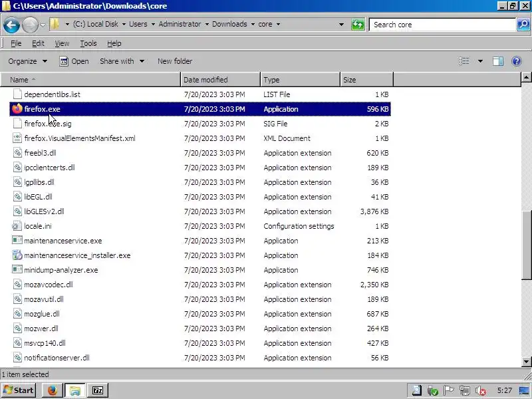Click the scrollbar up arrow
Image resolution: width=532 pixels, height=399 pixels.
click(526, 78)
